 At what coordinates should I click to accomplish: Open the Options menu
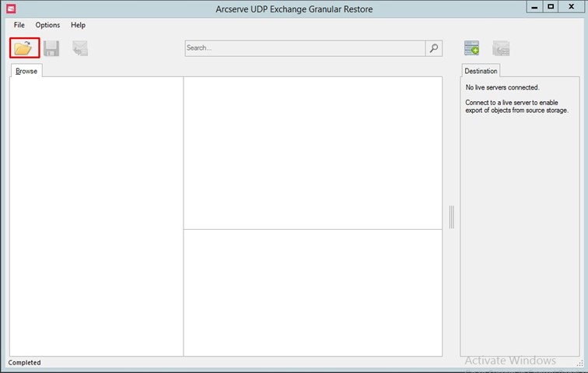(x=47, y=25)
